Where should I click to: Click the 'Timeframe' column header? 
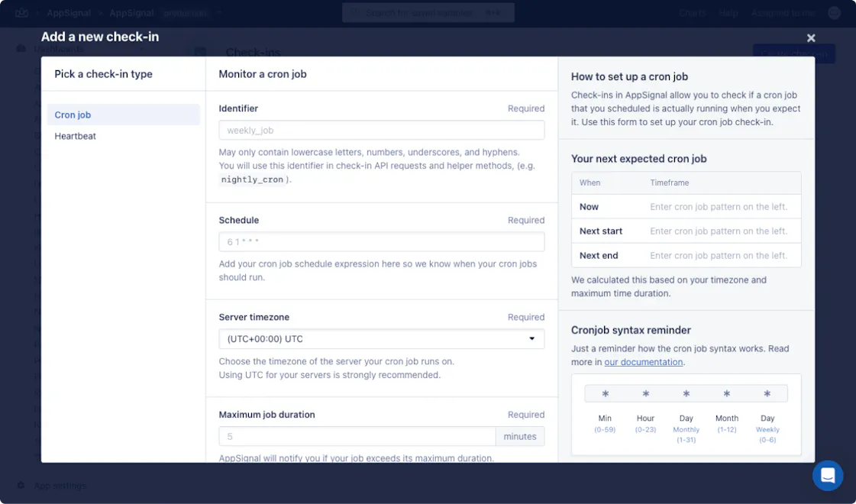click(669, 183)
